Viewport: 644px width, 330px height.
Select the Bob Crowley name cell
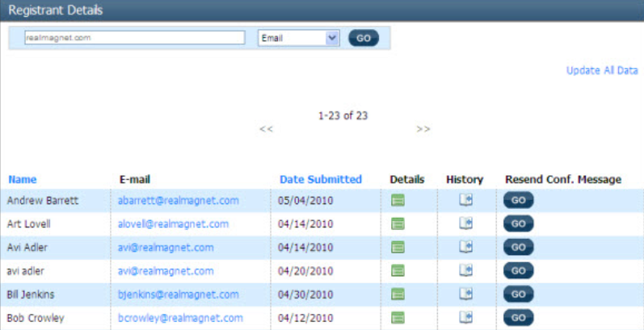coord(36,318)
